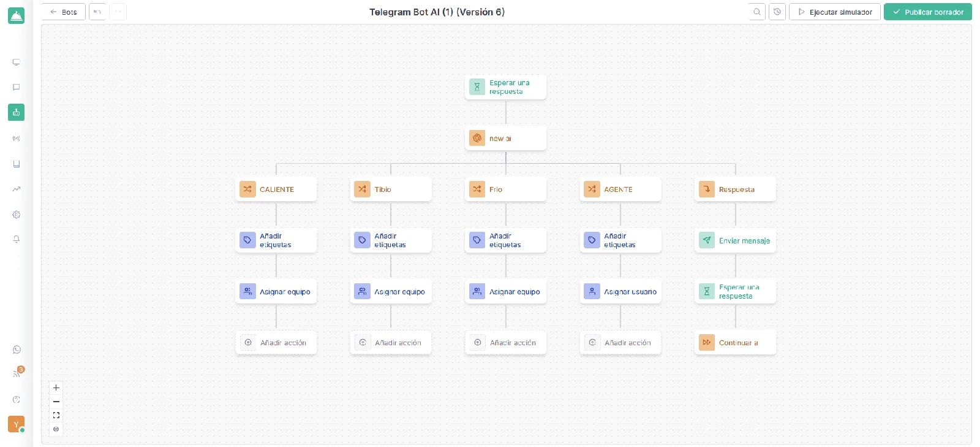
Task: Open the settings gear icon in sidebar
Action: [x=17, y=215]
